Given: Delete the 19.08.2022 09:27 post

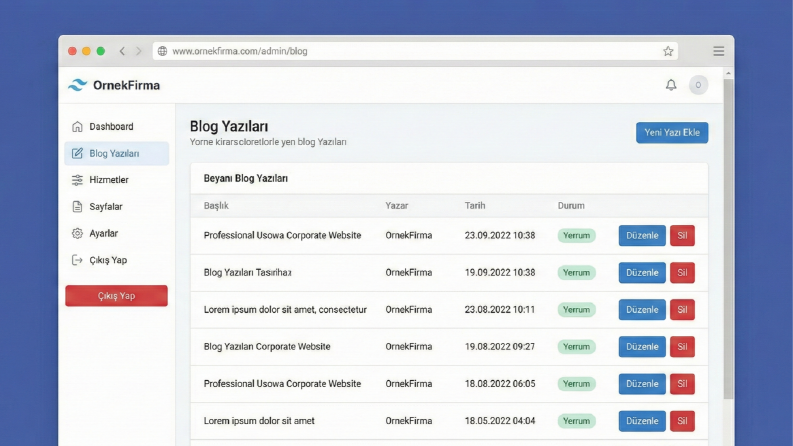Looking at the screenshot, I should (682, 347).
